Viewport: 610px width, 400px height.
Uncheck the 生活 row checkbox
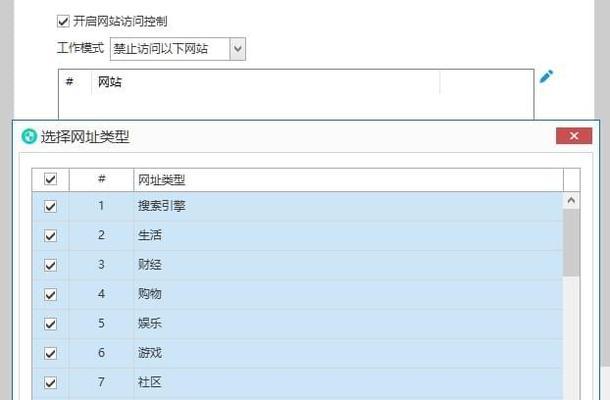tap(50, 235)
